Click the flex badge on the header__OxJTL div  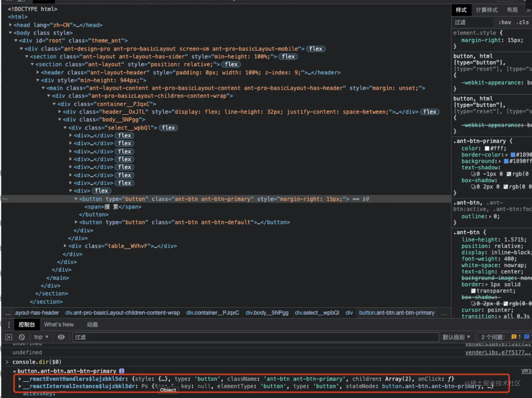click(x=430, y=112)
